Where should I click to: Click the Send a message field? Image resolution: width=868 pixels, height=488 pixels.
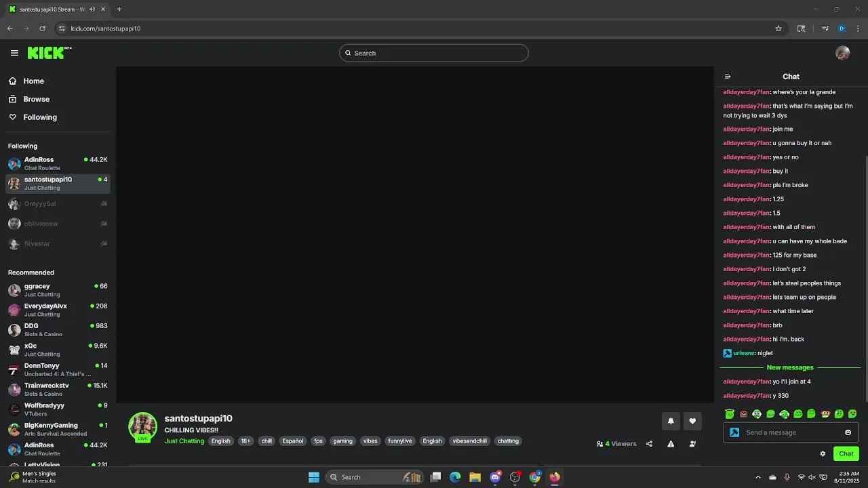point(792,432)
